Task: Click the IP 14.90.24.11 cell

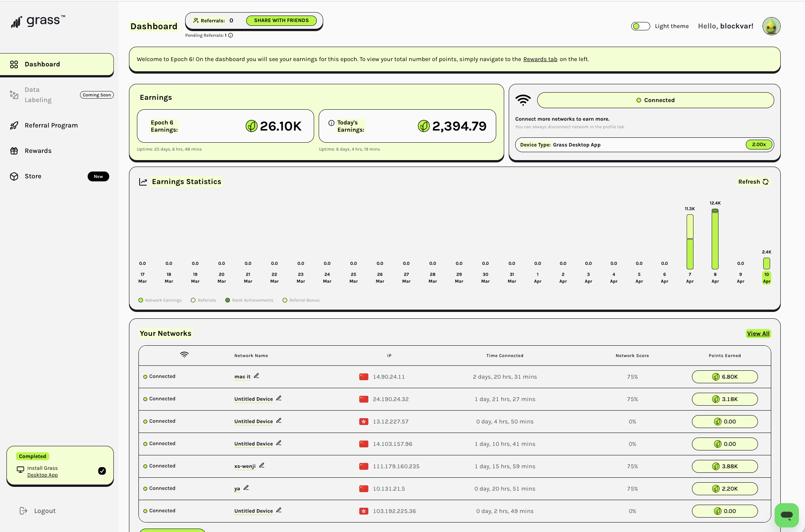Action: coord(389,377)
